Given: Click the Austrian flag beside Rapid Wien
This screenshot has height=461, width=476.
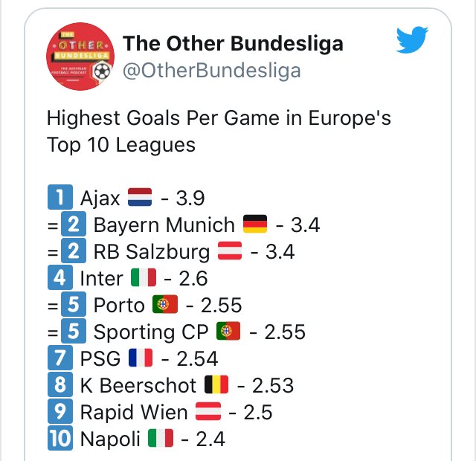Looking at the screenshot, I should pos(208,413).
